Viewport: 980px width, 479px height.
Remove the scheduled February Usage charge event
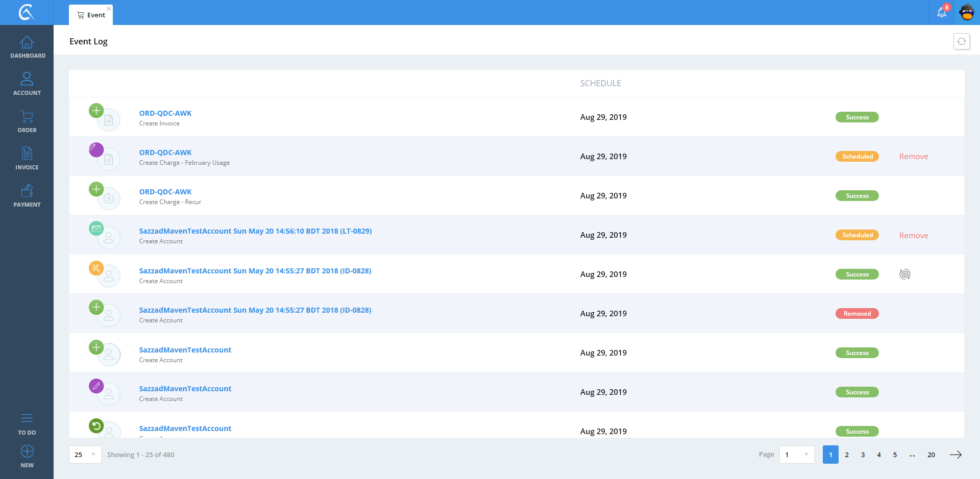[x=913, y=157]
